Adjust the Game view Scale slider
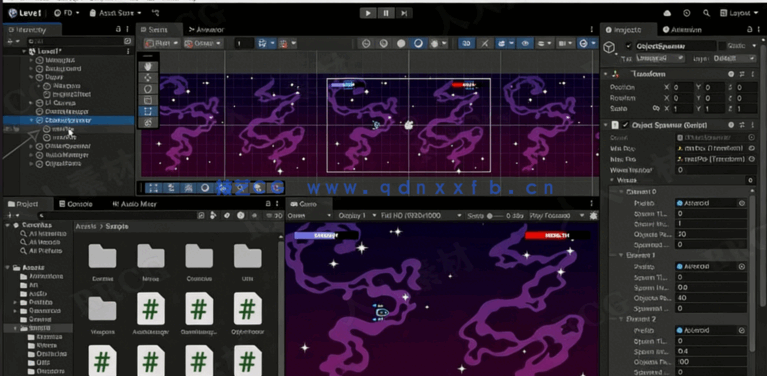This screenshot has height=376, width=767. (496, 216)
